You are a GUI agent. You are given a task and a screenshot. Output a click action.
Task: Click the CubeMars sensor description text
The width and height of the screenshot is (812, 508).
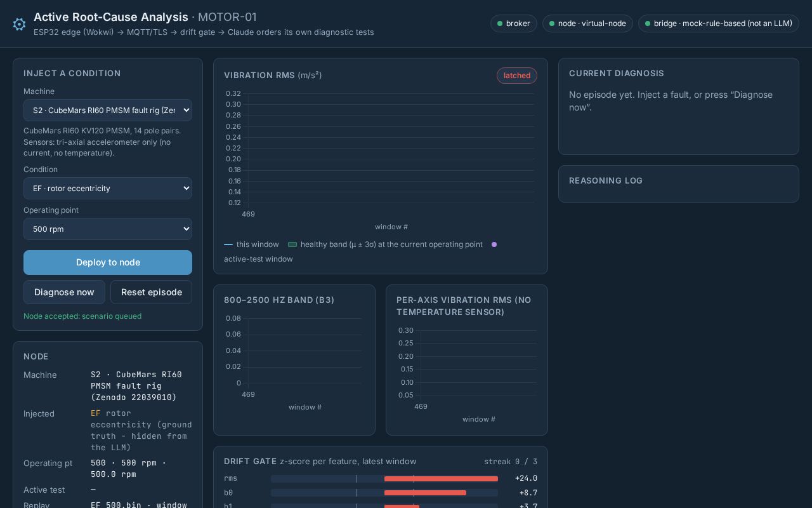coord(102,142)
